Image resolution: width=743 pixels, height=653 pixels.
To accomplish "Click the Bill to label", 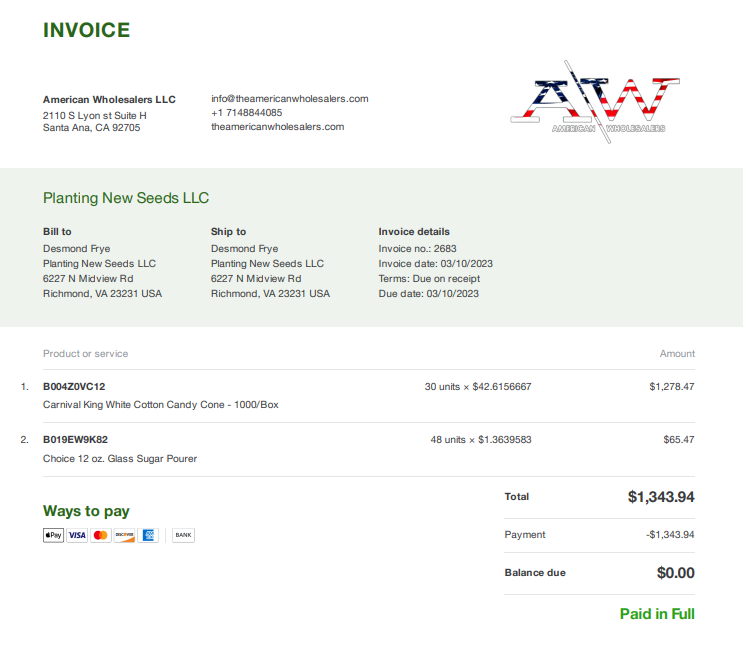I will click(x=57, y=232).
